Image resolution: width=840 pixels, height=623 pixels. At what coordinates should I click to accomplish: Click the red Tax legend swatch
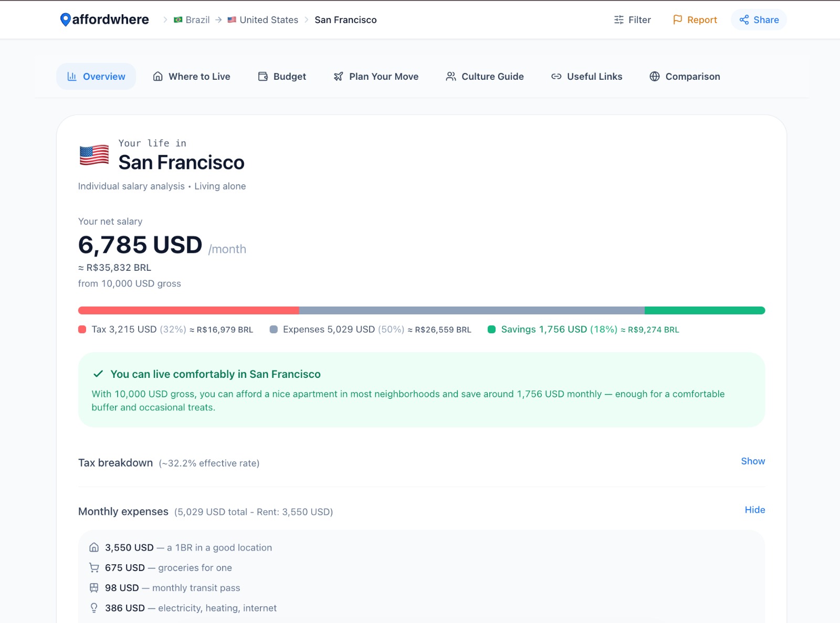point(82,330)
